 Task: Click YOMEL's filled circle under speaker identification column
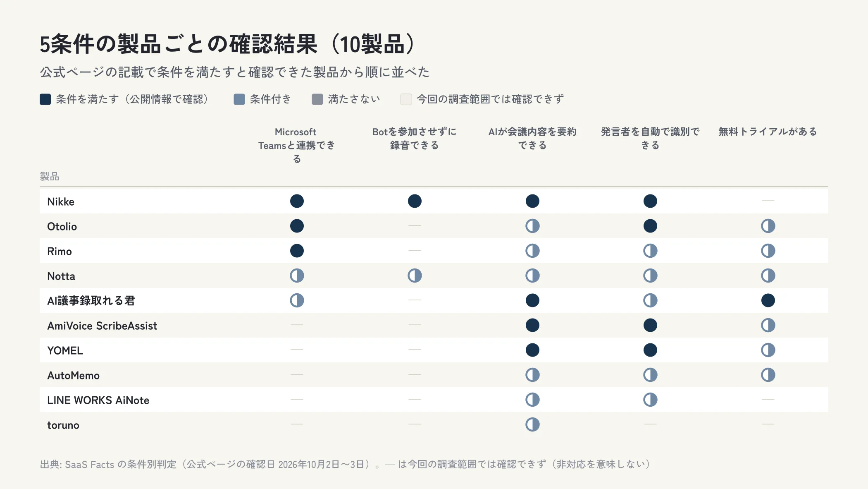tap(650, 350)
